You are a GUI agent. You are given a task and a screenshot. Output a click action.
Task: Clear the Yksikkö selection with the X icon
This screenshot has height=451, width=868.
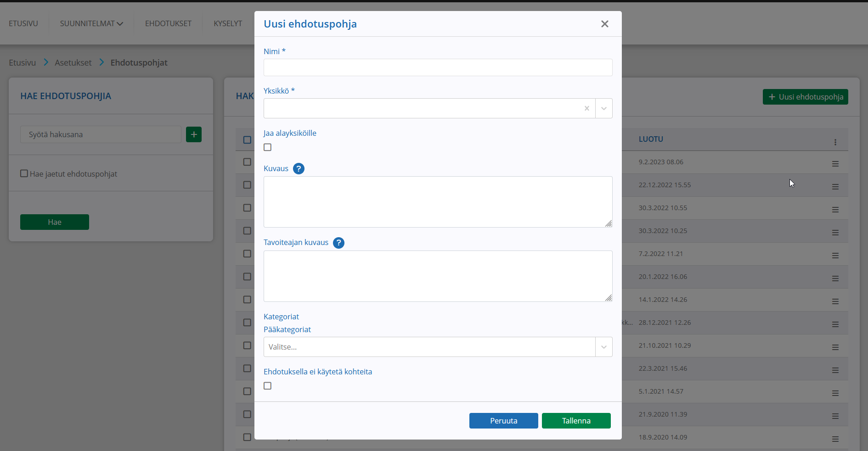[x=586, y=108]
